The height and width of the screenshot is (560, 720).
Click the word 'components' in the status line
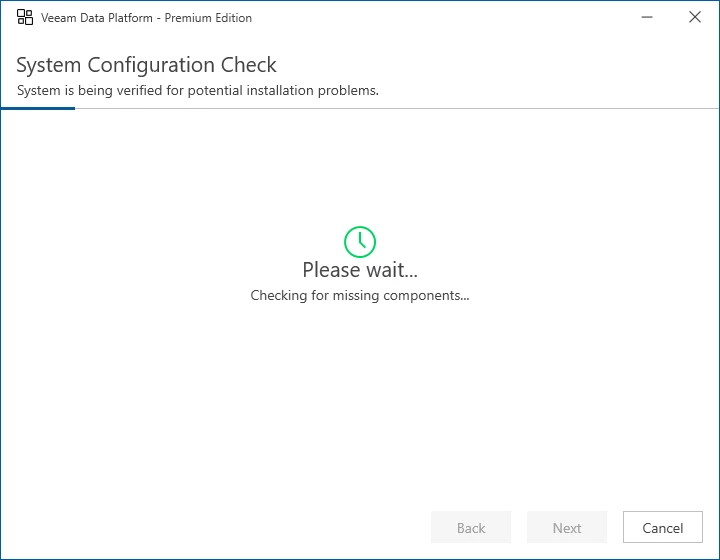pos(426,295)
